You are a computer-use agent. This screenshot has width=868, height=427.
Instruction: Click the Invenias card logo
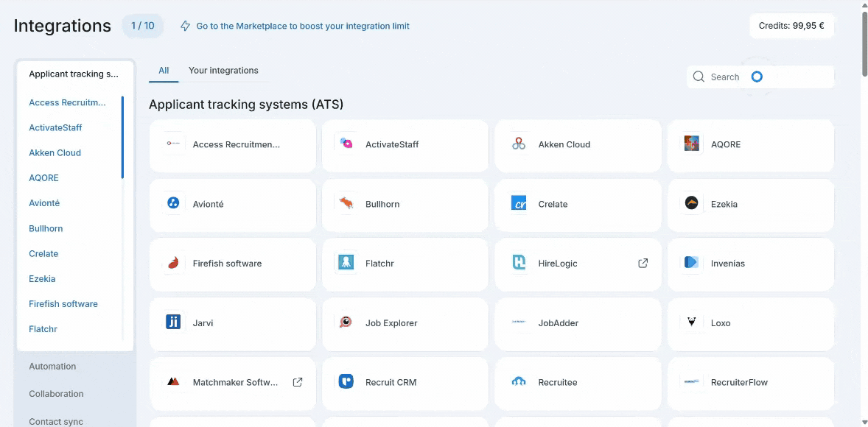point(691,264)
